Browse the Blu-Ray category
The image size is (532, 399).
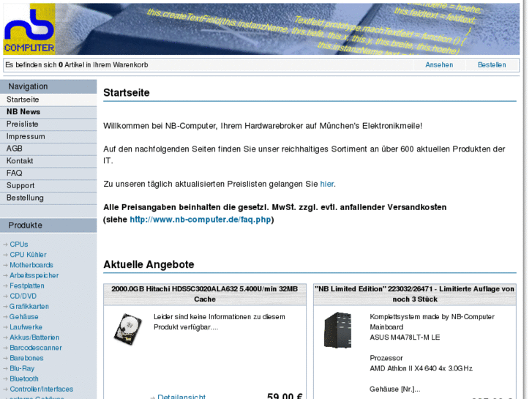click(22, 369)
